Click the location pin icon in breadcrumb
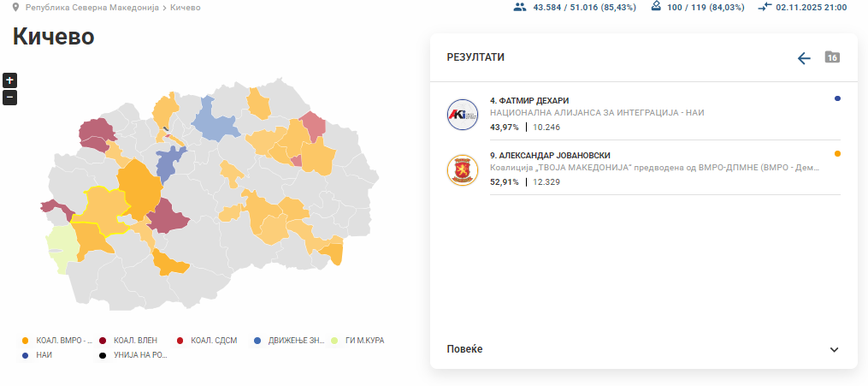The image size is (868, 386). click(15, 7)
